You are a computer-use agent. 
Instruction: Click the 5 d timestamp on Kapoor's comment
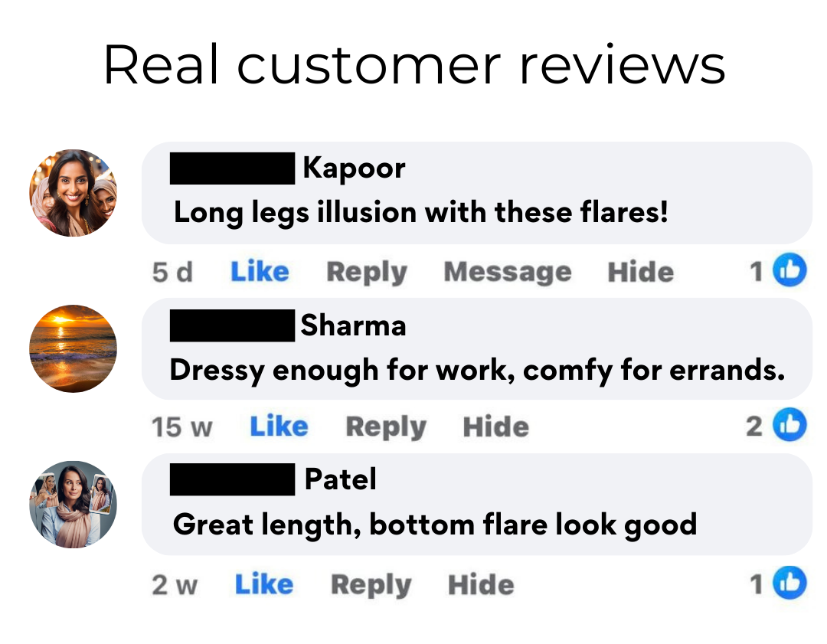172,272
